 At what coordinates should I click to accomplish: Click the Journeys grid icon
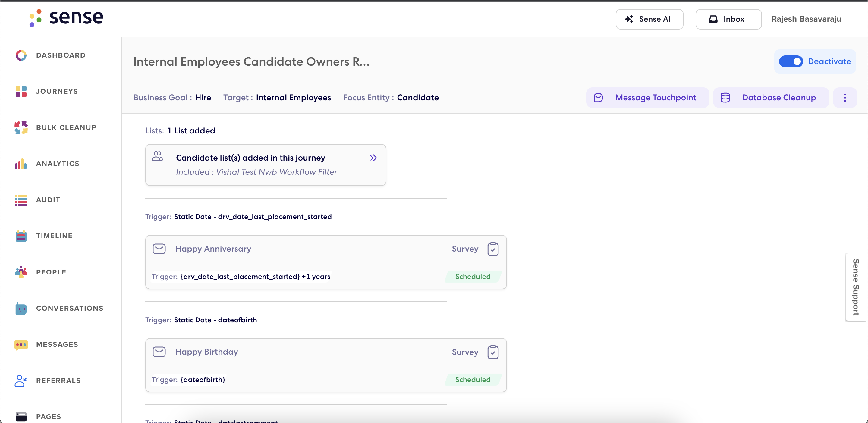click(x=21, y=92)
